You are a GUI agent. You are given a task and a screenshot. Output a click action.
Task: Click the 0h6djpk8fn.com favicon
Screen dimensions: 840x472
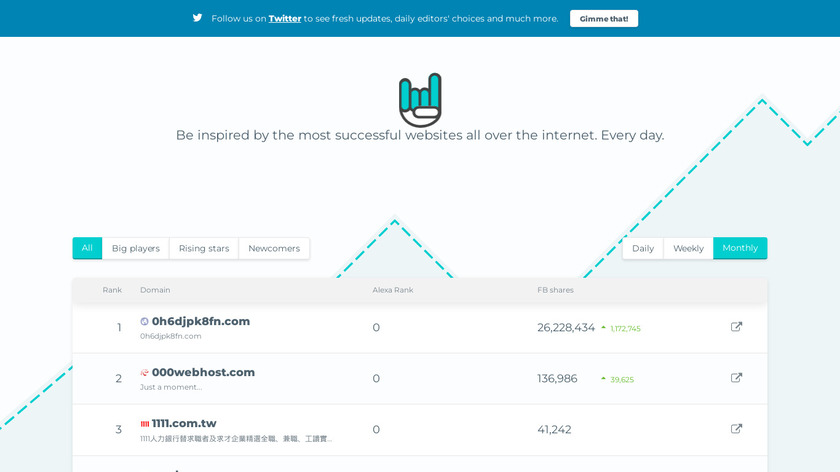tap(145, 322)
